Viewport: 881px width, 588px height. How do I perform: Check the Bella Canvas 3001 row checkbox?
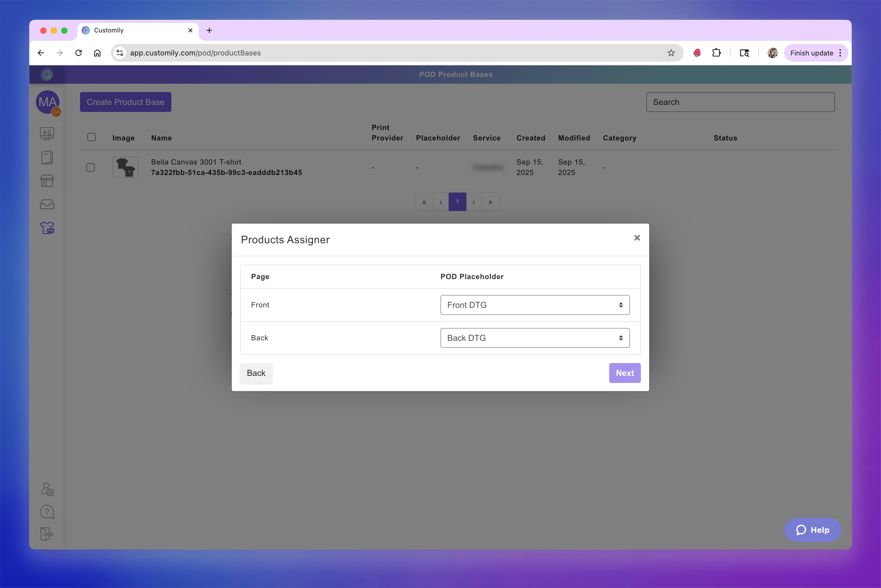[x=91, y=167]
